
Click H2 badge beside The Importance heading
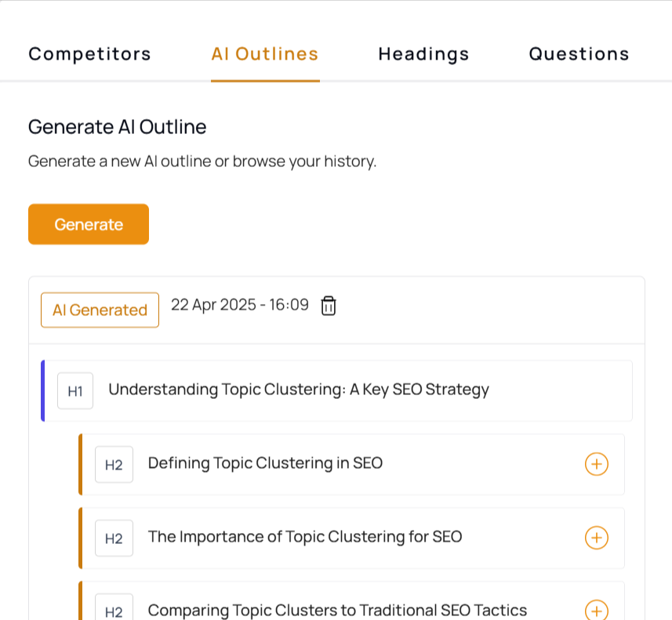pos(114,538)
